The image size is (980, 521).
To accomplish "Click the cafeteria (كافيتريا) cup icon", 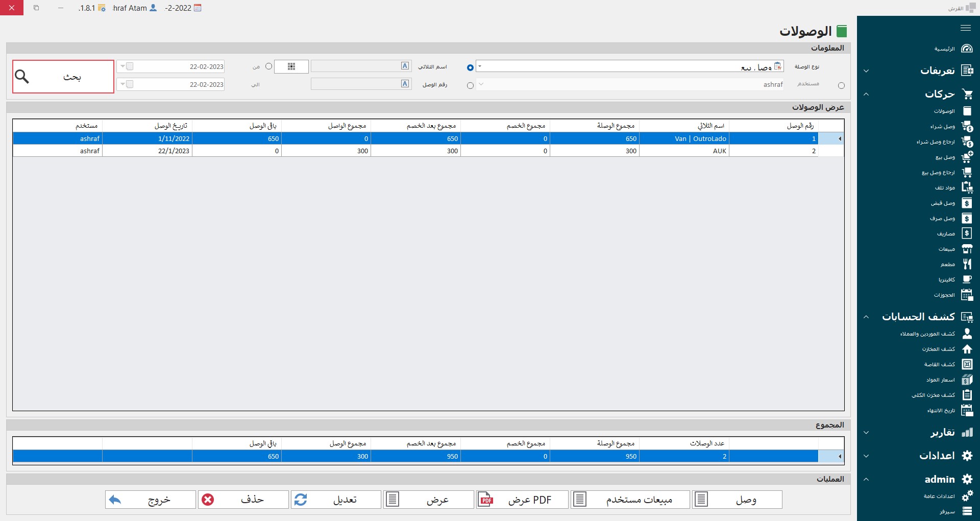I will 967,279.
